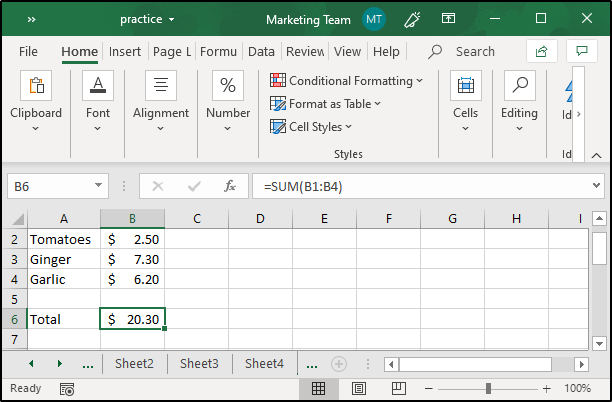This screenshot has width=612, height=402.
Task: Click the Add new sheet plus icon
Action: [x=339, y=364]
